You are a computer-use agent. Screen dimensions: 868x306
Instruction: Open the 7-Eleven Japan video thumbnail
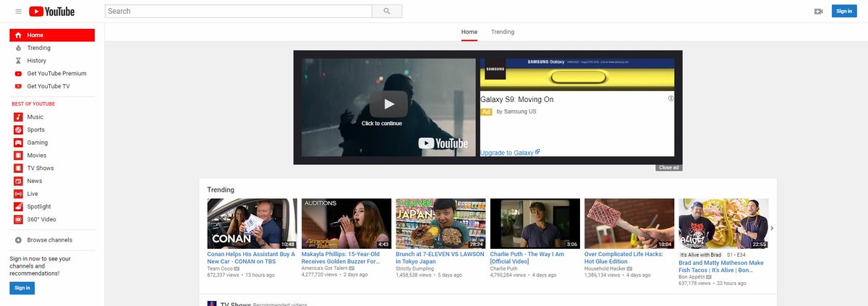pyautogui.click(x=441, y=224)
